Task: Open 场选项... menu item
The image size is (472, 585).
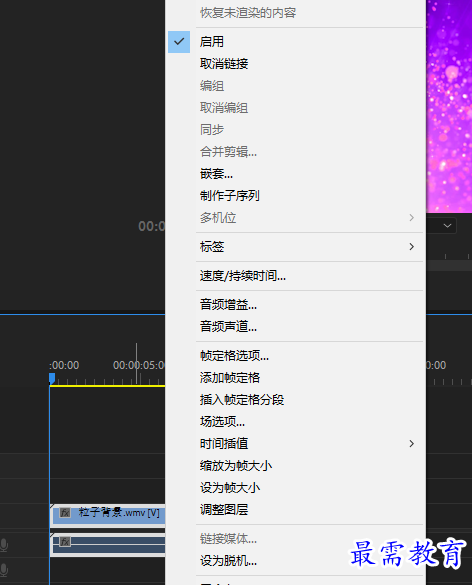Action: 295,422
